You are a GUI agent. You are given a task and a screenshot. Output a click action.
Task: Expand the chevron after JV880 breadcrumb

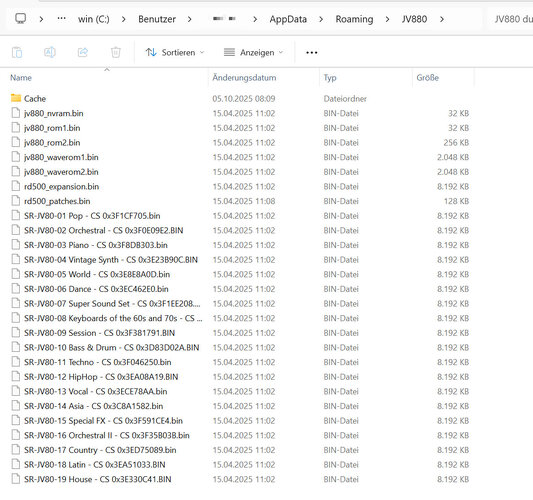pyautogui.click(x=442, y=19)
